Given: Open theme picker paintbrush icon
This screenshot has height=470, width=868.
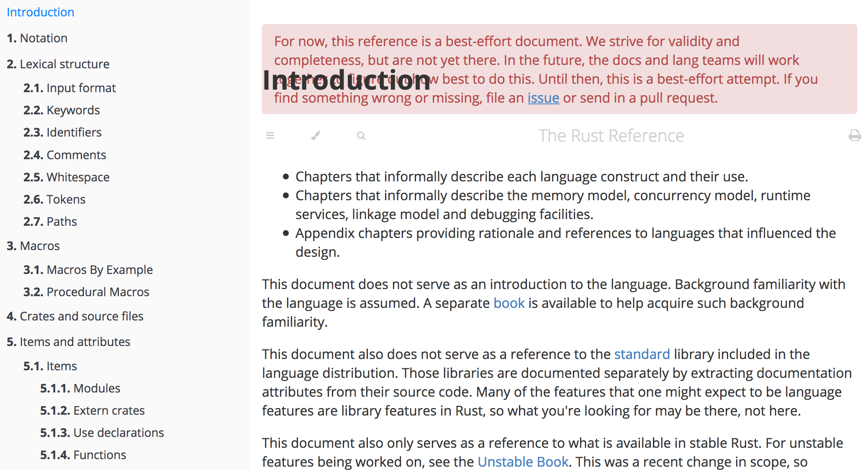Looking at the screenshot, I should tap(316, 135).
